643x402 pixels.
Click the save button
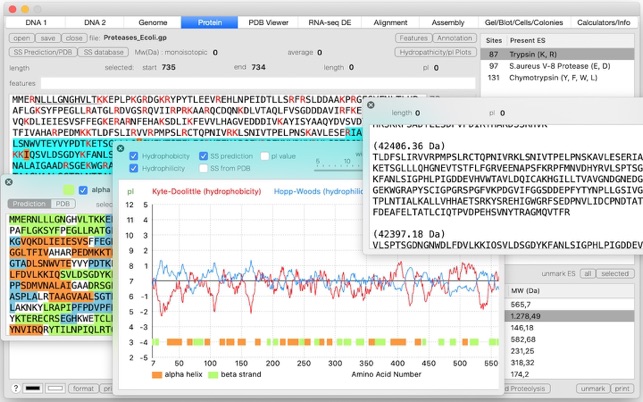tap(48, 38)
